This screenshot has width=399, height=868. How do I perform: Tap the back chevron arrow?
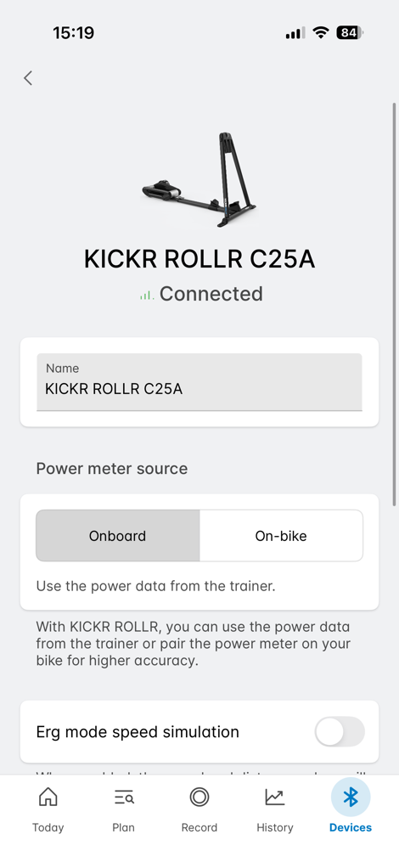(28, 78)
